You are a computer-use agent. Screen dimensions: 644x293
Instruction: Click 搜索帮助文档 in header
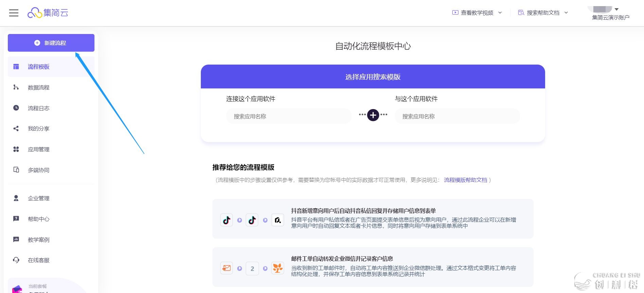coord(543,13)
